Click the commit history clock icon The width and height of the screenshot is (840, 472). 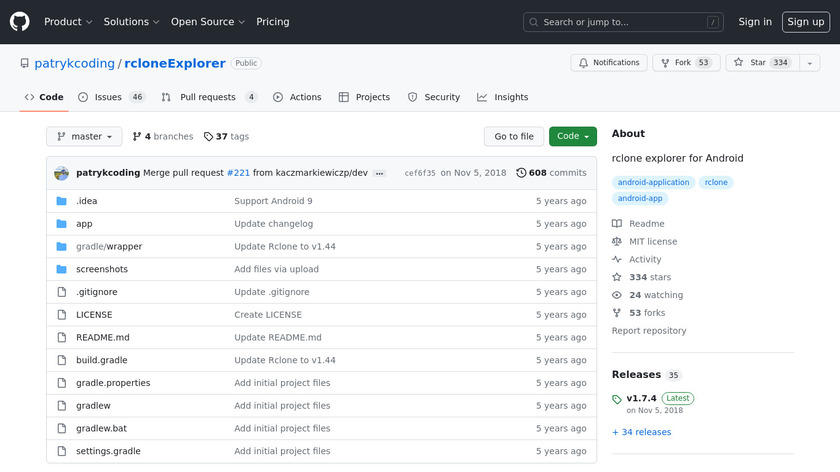[521, 173]
